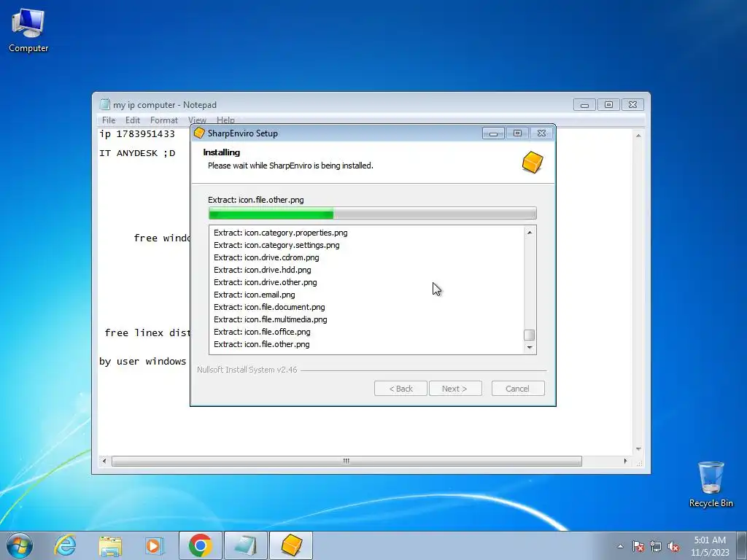Click the muted volume tray icon

673,546
